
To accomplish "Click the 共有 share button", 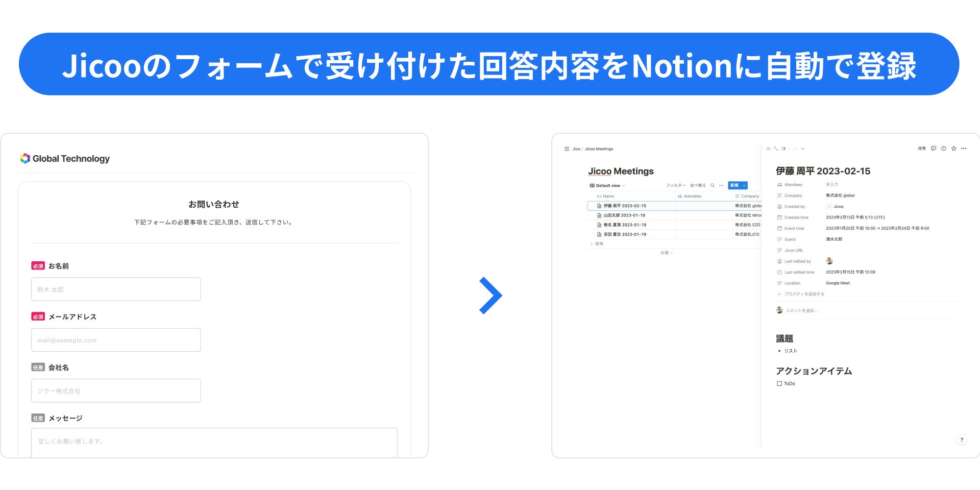I will tap(922, 149).
